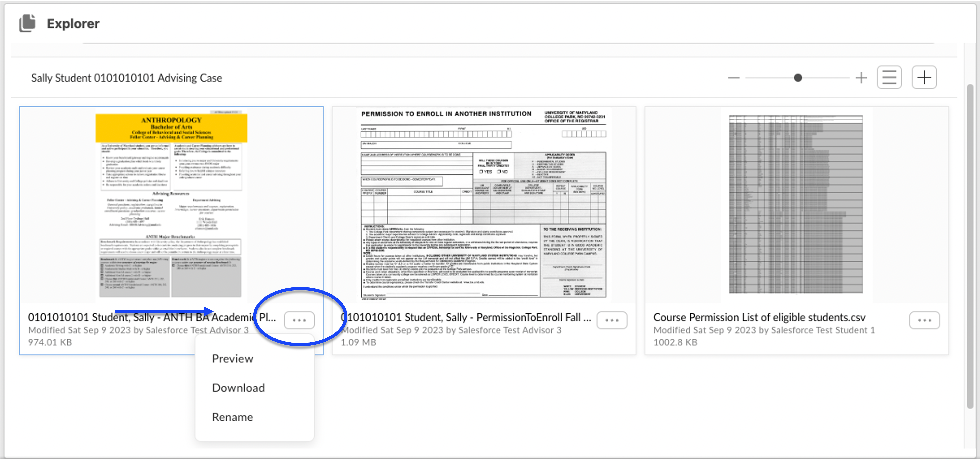Open options for PermissionToEnroll file

click(x=611, y=320)
